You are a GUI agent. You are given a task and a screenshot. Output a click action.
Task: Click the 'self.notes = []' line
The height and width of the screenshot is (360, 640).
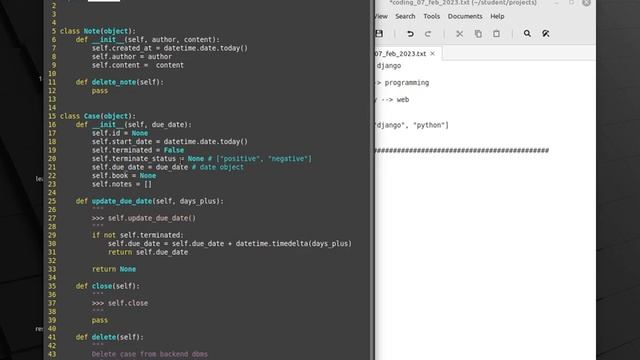tap(122, 184)
